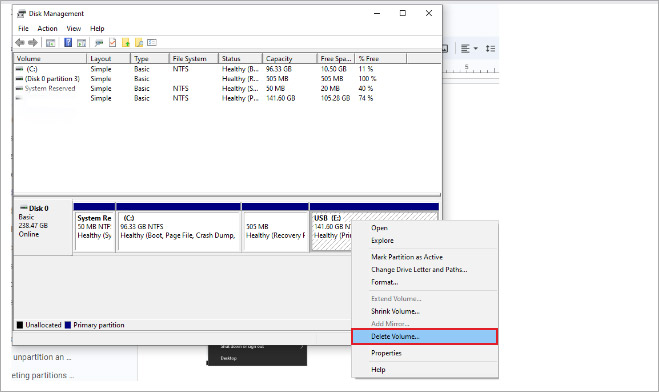Click the 'unpartition an ...' link behind window
The image size is (659, 392).
(x=42, y=357)
